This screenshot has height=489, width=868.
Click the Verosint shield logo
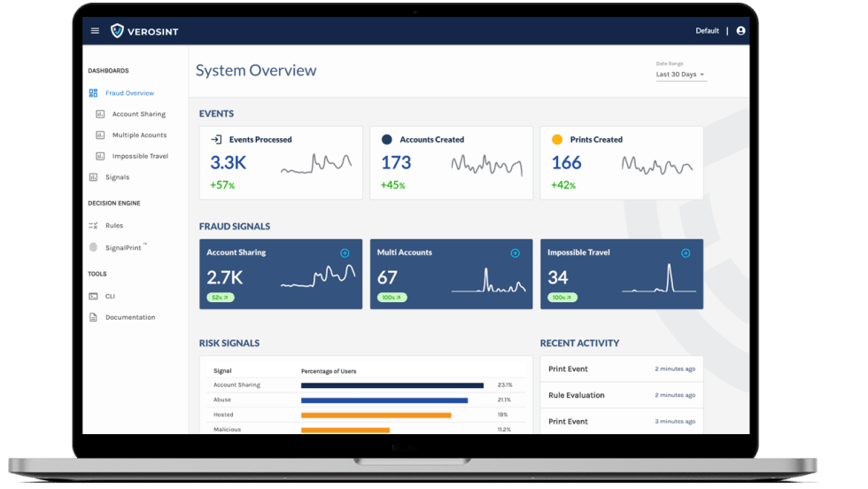pos(117,31)
